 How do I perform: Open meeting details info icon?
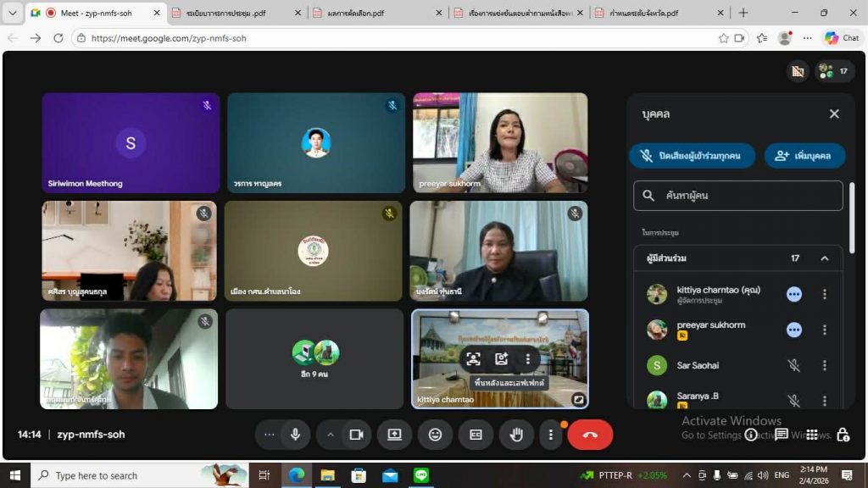point(750,435)
